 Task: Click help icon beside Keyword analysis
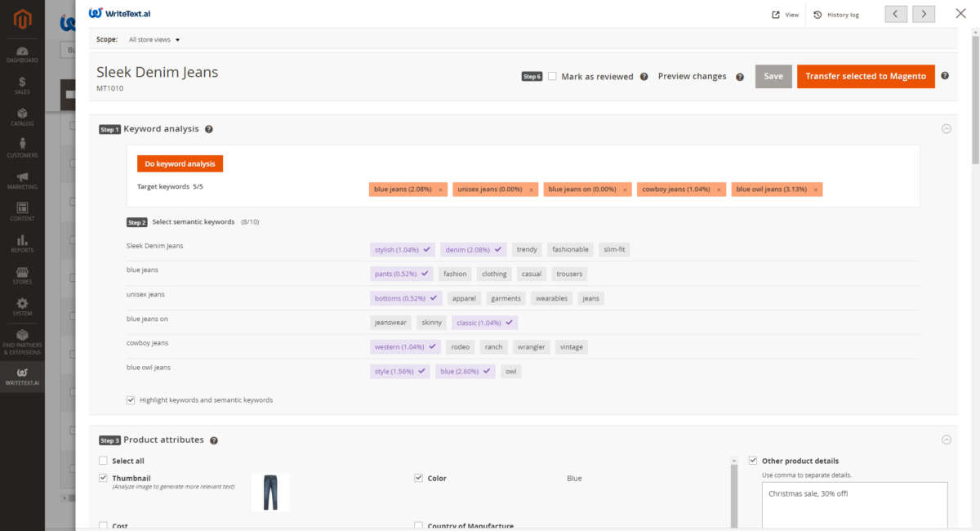(x=209, y=129)
